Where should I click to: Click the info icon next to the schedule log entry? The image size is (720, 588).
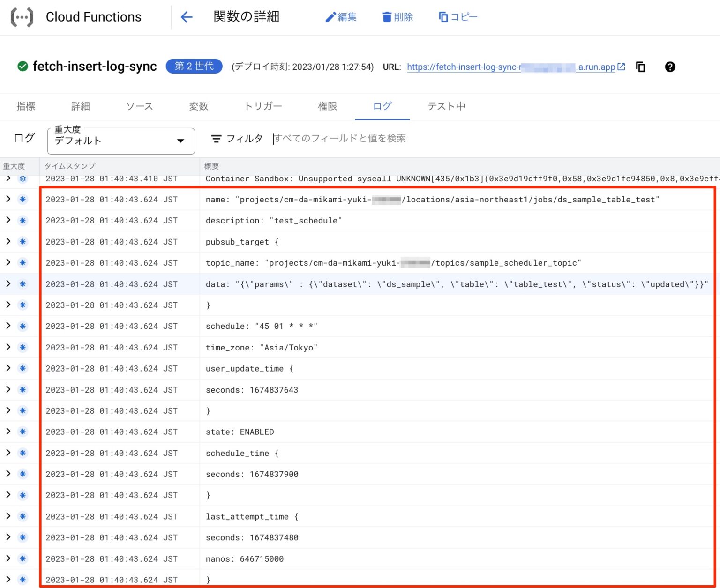pos(22,326)
